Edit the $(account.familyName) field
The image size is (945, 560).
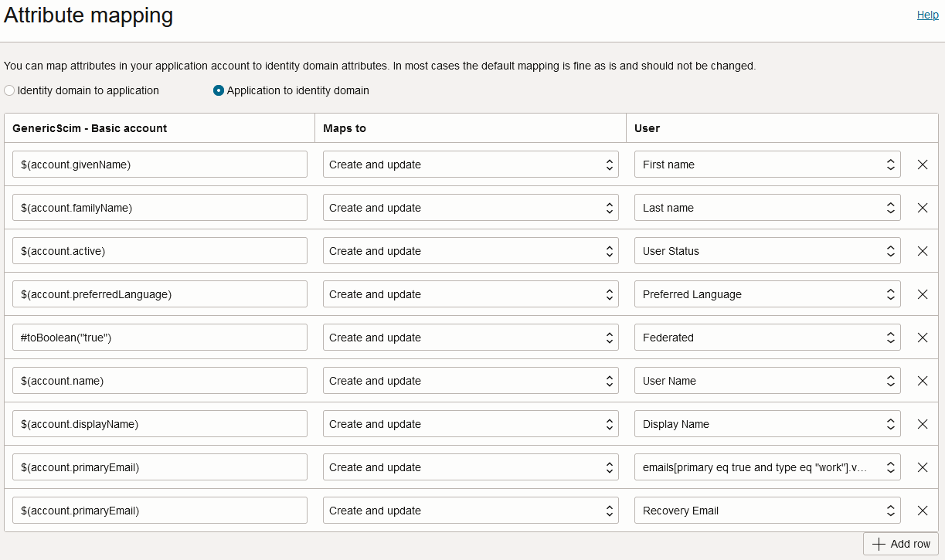(x=160, y=208)
